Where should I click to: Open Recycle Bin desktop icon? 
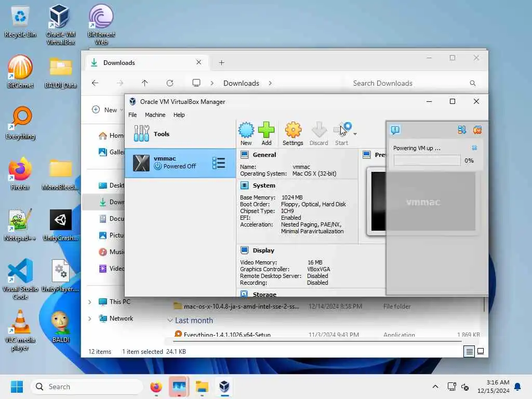[x=20, y=22]
